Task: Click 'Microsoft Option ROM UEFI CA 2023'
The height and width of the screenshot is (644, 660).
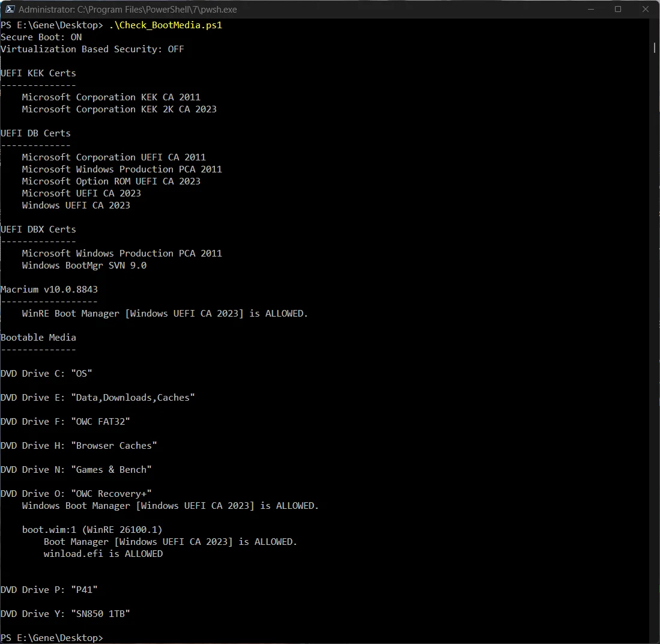Action: tap(111, 181)
